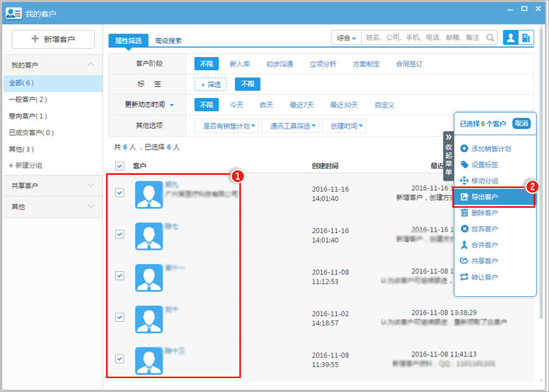The image size is (549, 392).
Task: Uncheck customer created 2016-11-02 14:18:57
Action: coord(120,317)
